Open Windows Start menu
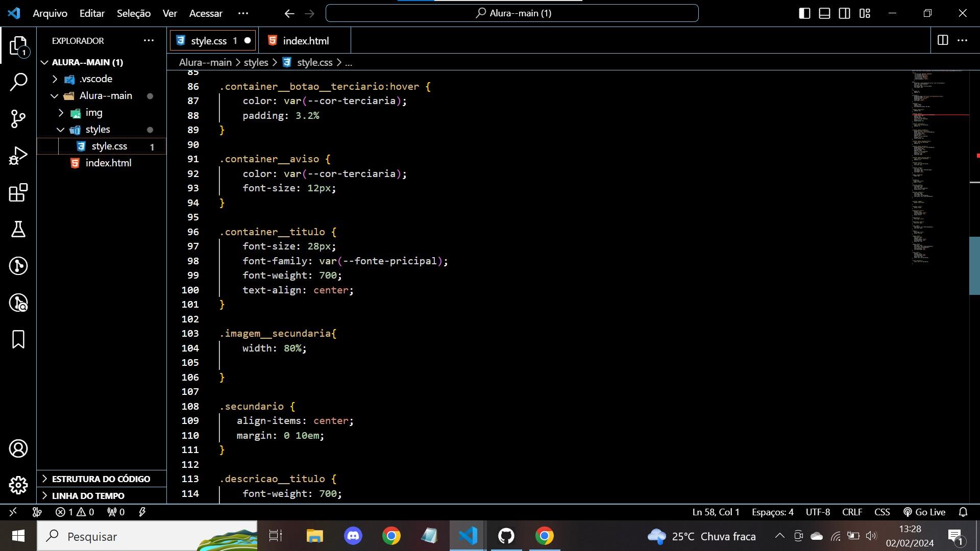The width and height of the screenshot is (980, 551). 18,536
